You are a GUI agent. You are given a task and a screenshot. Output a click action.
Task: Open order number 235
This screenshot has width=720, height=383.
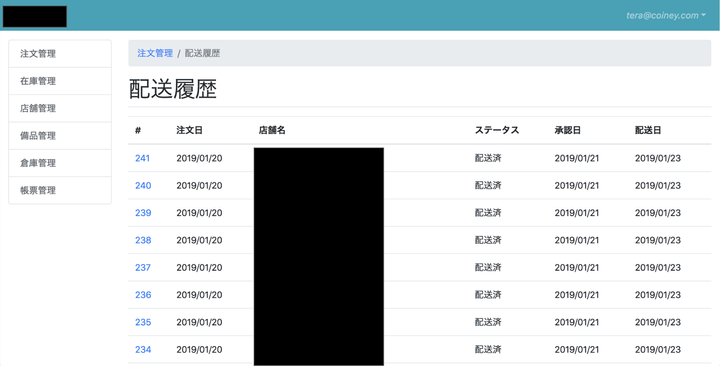[x=143, y=322]
